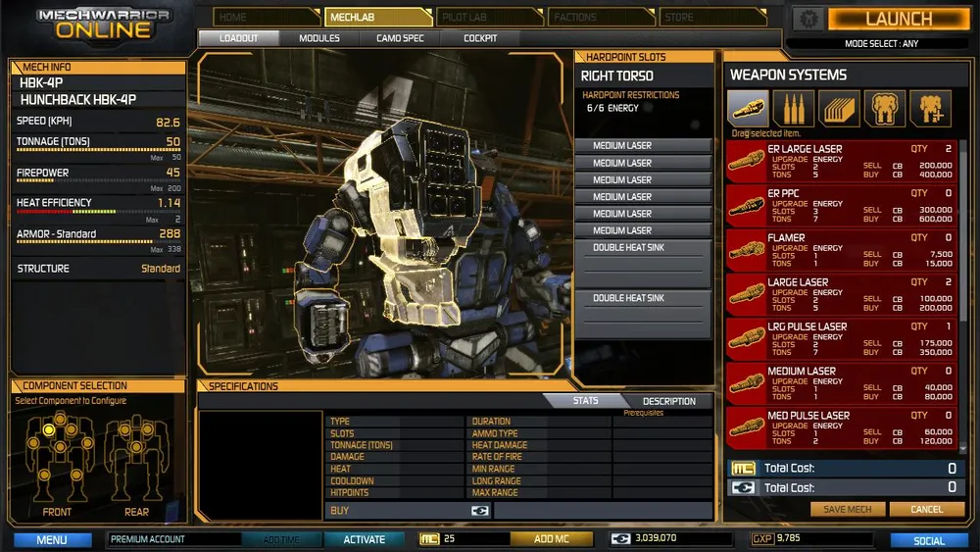Click the Activate premium button
Screen dimensions: 980x552
point(364,539)
